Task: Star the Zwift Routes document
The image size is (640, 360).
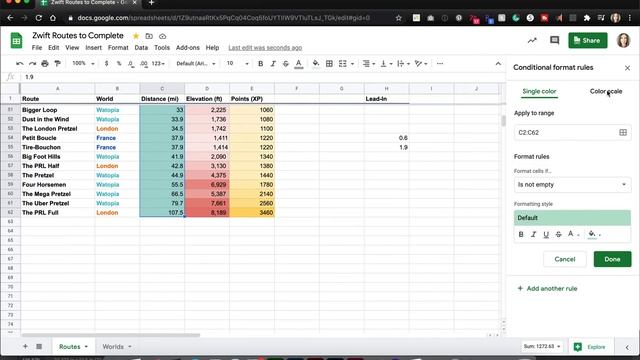Action: (x=136, y=36)
